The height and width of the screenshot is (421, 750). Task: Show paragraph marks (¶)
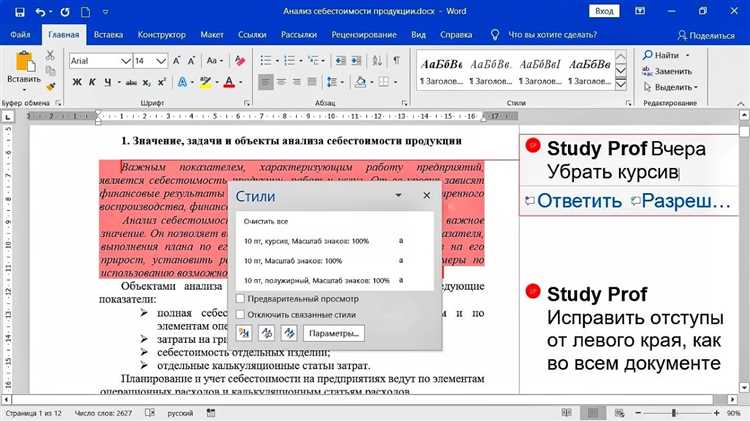point(397,60)
